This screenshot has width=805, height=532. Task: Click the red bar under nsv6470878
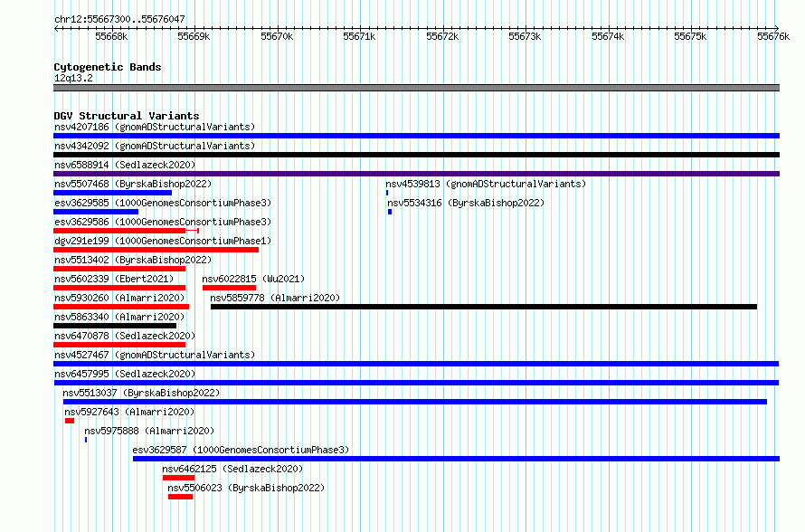pos(119,345)
